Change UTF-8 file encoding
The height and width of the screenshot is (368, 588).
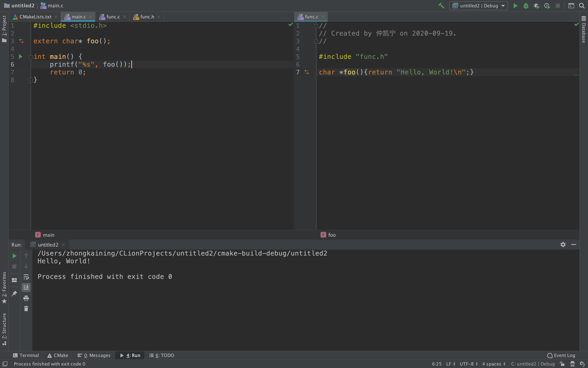pyautogui.click(x=469, y=364)
